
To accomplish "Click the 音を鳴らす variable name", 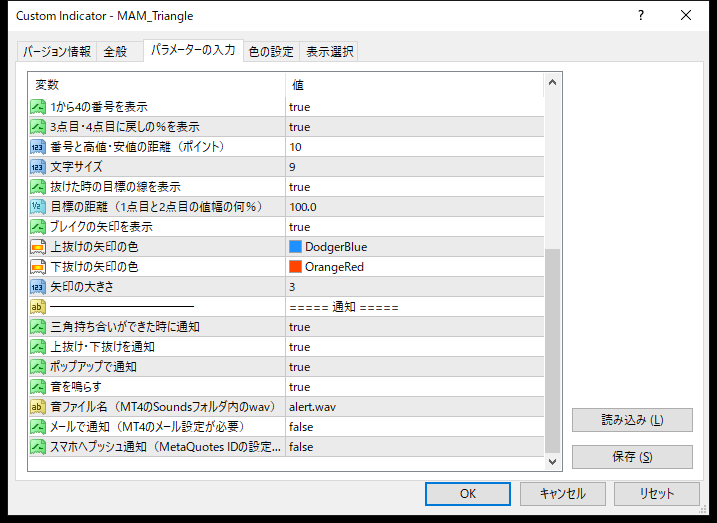I will point(76,387).
